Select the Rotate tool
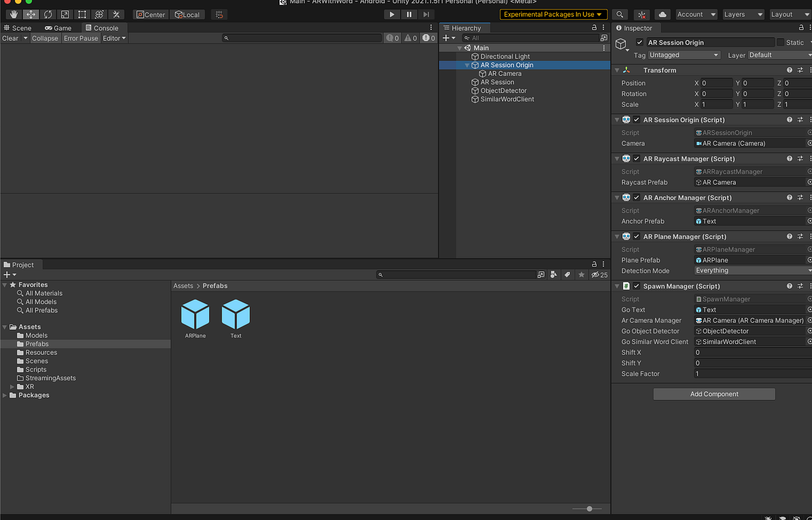 pos(48,14)
